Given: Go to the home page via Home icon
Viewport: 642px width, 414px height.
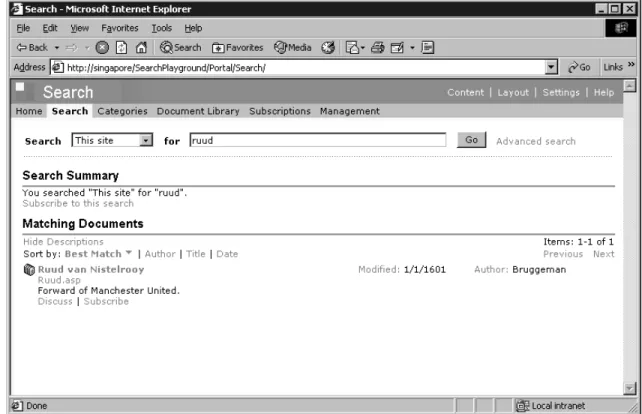Looking at the screenshot, I should point(141,48).
